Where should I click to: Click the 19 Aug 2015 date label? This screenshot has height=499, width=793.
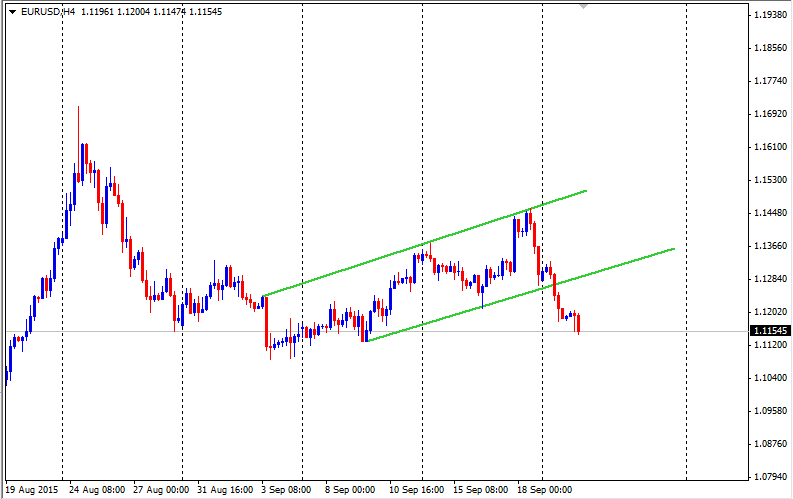[32, 490]
